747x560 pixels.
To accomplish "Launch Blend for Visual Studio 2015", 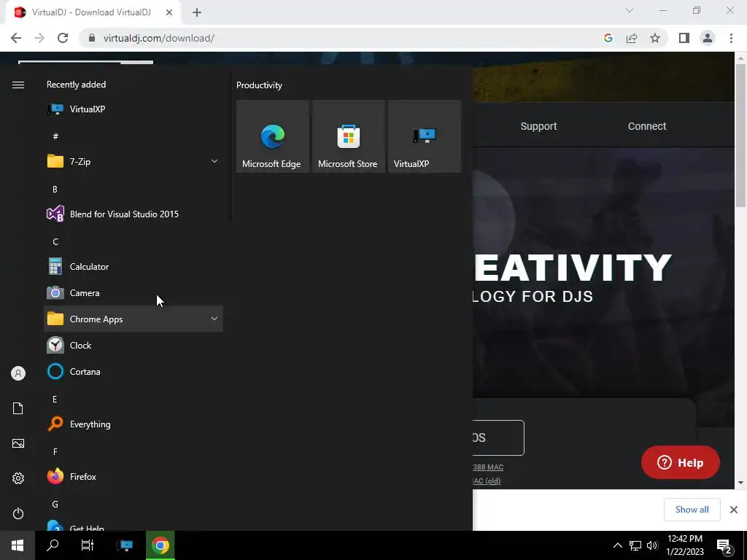I will point(133,214).
